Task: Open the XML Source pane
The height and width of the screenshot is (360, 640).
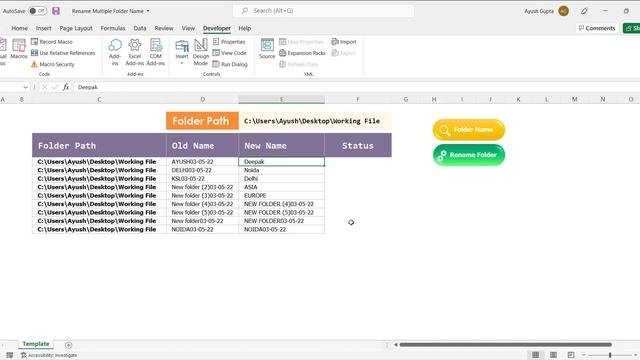Action: [267, 49]
